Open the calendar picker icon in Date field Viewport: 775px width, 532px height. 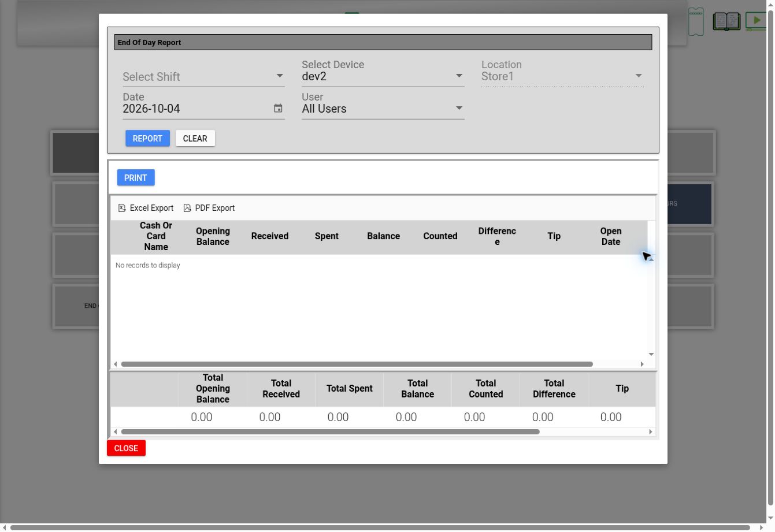(x=278, y=109)
